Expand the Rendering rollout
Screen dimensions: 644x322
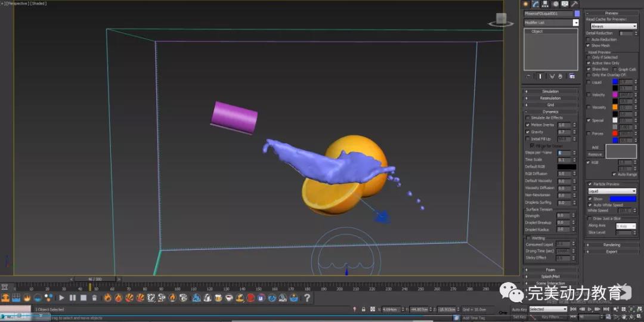click(611, 245)
